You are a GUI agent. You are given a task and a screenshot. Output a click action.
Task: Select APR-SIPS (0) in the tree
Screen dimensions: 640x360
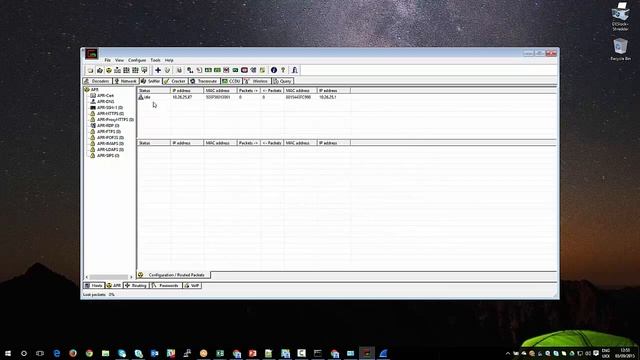(108, 156)
